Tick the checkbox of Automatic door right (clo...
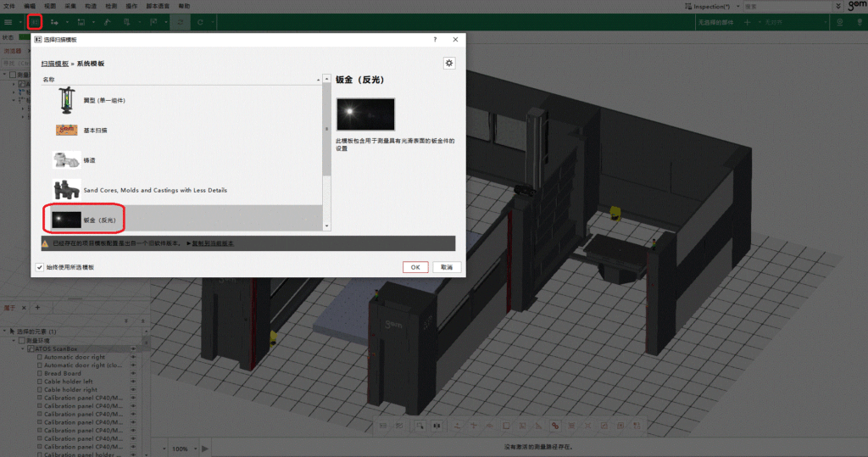868x457 pixels. [40, 365]
